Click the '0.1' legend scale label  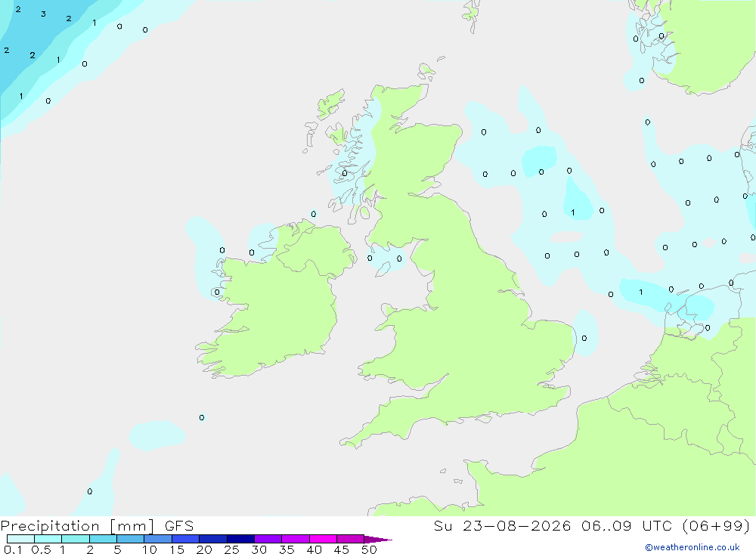coord(14,549)
